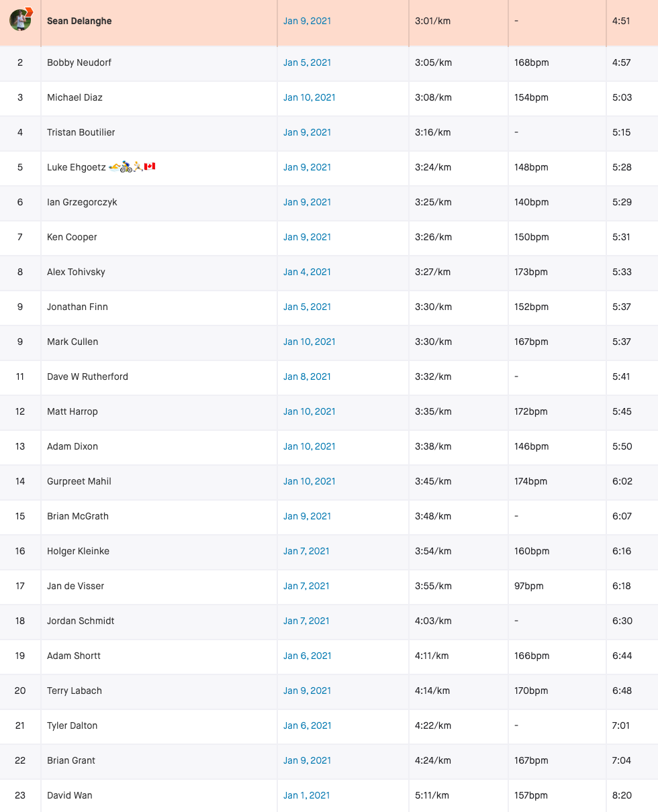This screenshot has height=812, width=658.
Task: Select the Ken Cooper athlete name
Action: tap(72, 237)
